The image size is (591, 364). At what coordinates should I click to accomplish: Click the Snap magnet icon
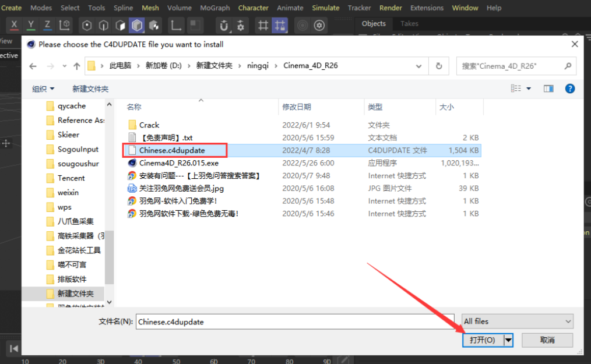click(224, 25)
